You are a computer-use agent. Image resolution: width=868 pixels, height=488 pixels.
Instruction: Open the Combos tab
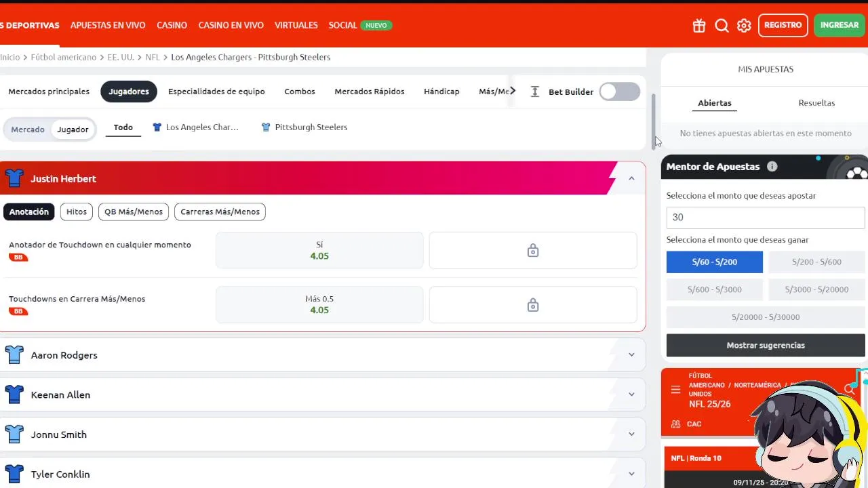[x=300, y=91]
